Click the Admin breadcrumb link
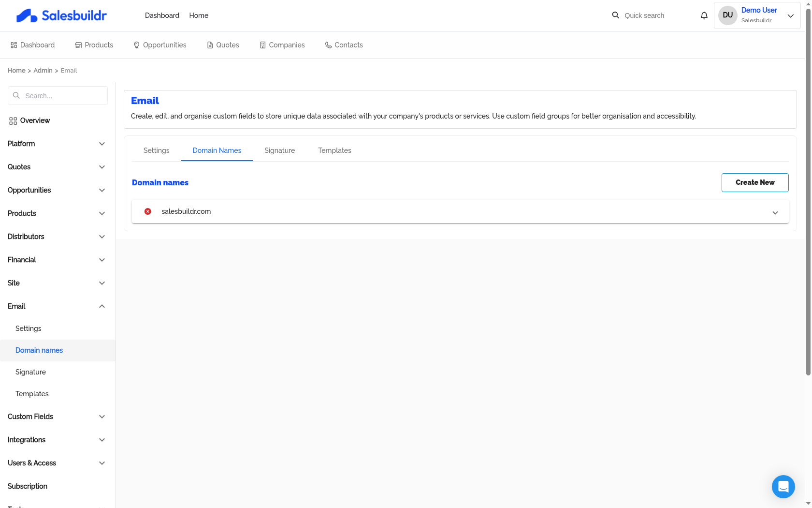This screenshot has width=812, height=508. (43, 71)
